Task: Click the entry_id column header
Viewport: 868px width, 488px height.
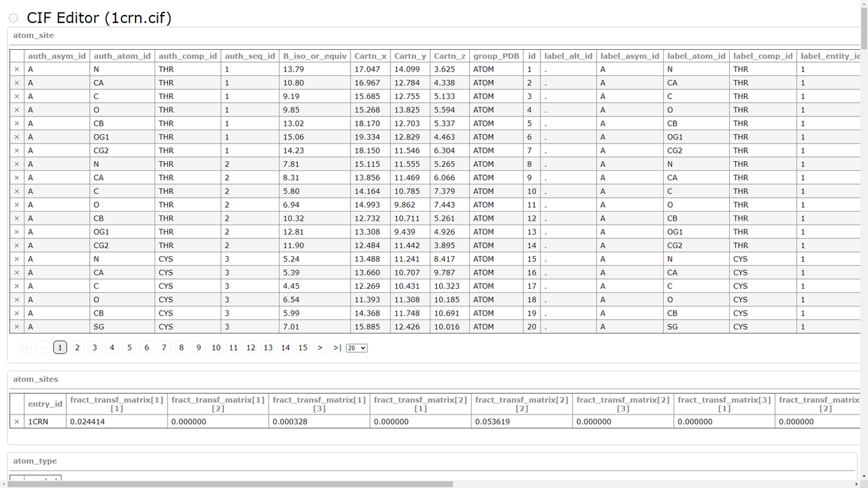Action: 45,404
